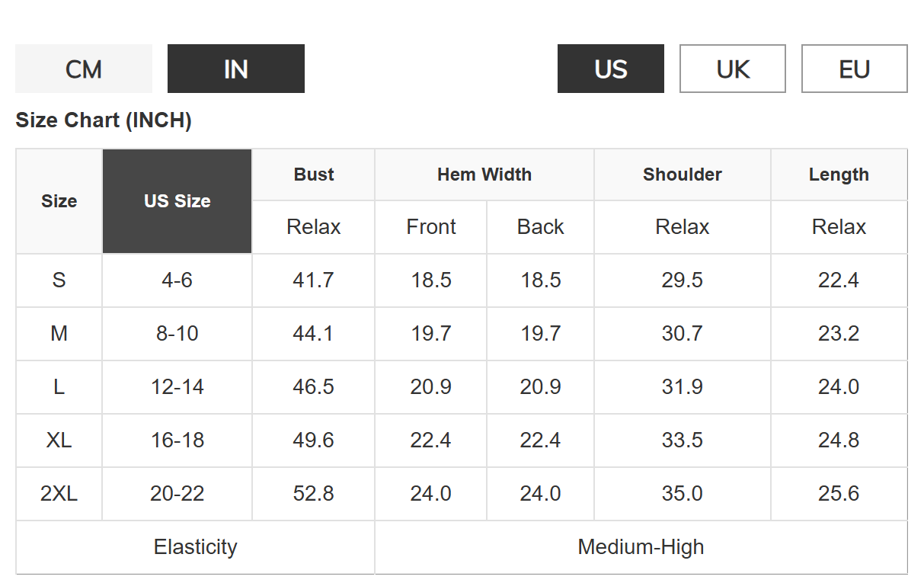Click the Length column header
The image size is (924, 583).
(839, 175)
